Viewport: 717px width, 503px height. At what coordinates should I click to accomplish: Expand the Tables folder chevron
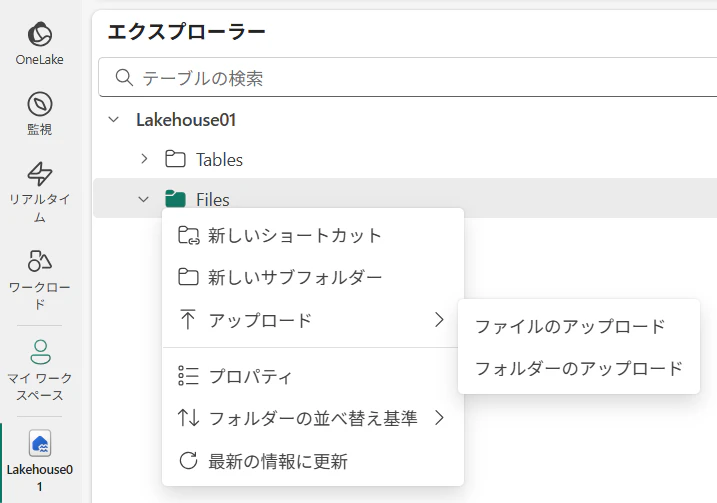click(x=144, y=159)
